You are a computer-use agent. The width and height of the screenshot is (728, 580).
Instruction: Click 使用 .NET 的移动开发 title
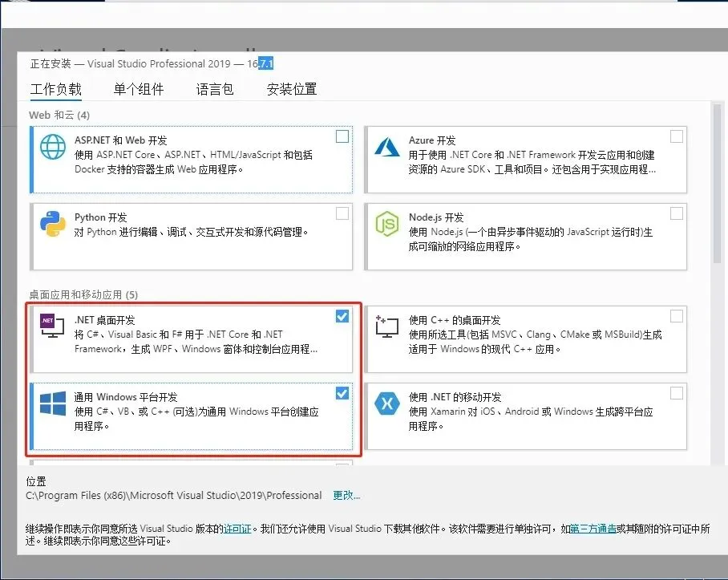click(455, 397)
